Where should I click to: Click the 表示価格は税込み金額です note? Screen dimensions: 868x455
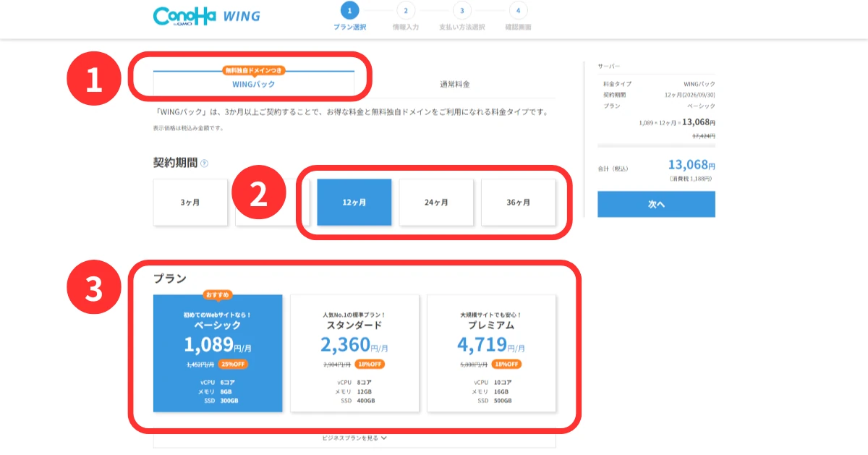(x=188, y=128)
